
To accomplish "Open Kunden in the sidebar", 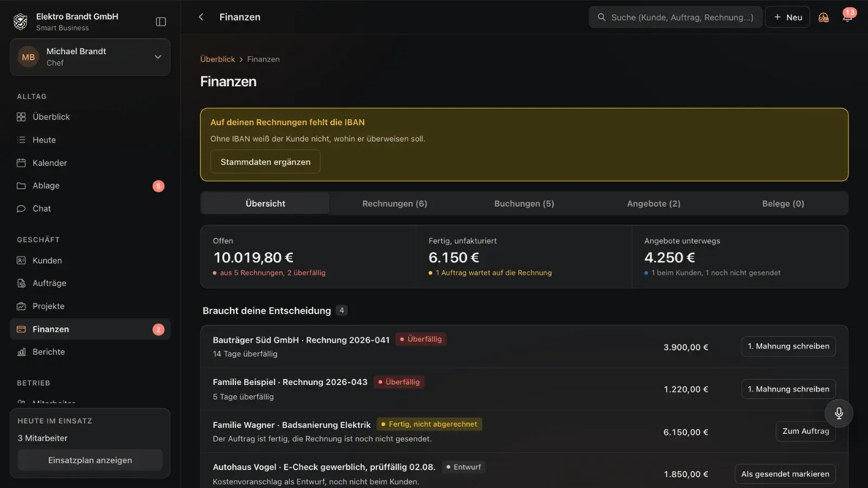I will point(90,260).
